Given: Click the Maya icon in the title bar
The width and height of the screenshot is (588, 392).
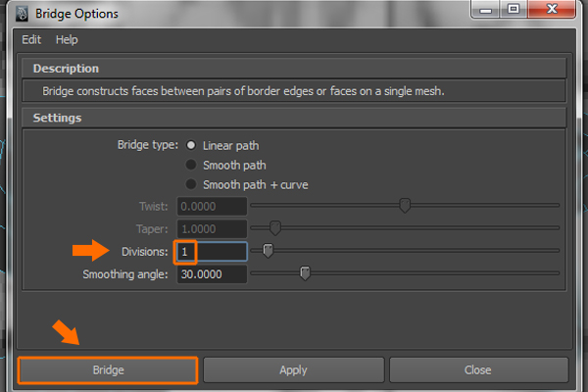Looking at the screenshot, I should 22,14.
